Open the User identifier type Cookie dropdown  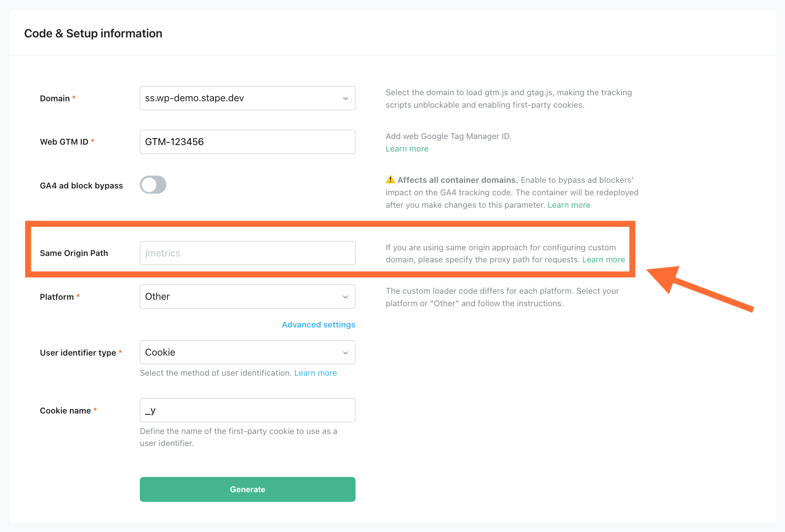coord(247,352)
